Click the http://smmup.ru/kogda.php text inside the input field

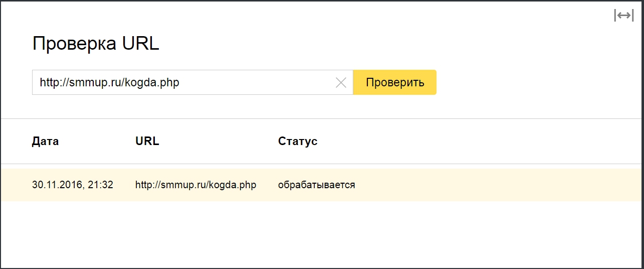109,83
